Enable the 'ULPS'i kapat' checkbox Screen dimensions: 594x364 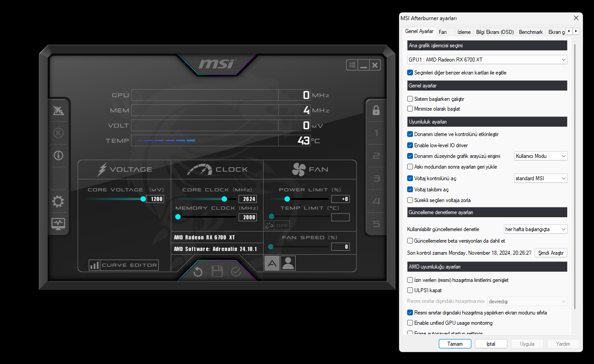[x=410, y=290]
